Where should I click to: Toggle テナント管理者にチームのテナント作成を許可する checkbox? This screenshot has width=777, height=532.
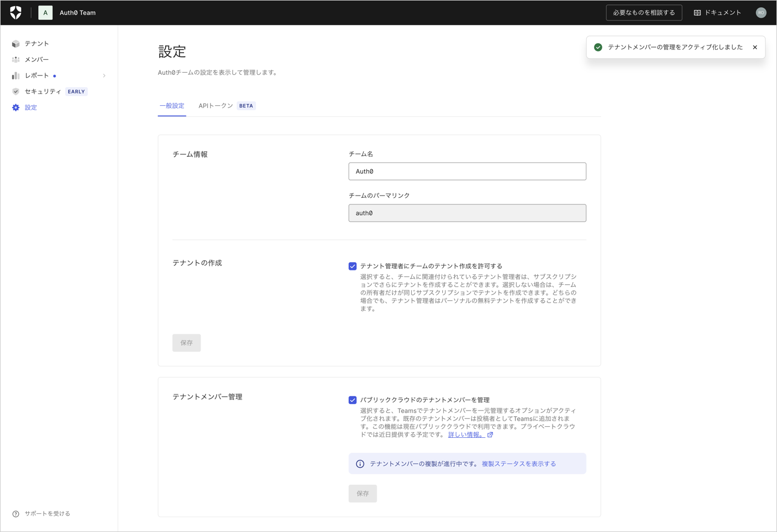pos(352,266)
